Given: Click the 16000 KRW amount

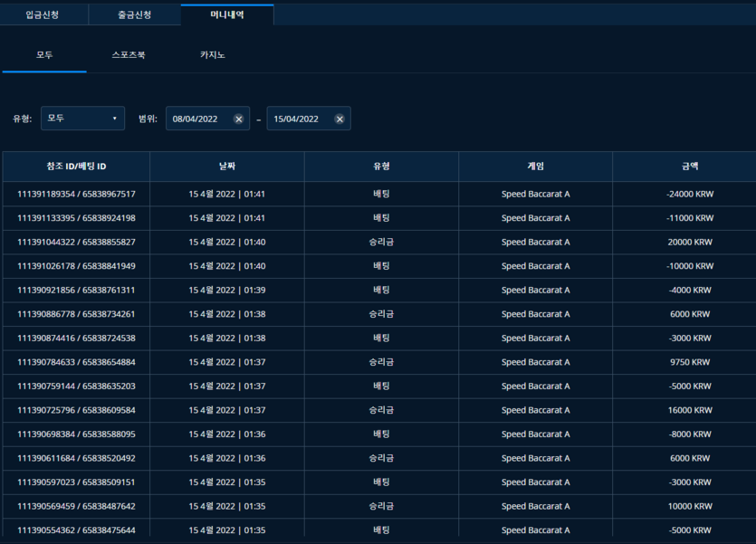Looking at the screenshot, I should pyautogui.click(x=690, y=411).
